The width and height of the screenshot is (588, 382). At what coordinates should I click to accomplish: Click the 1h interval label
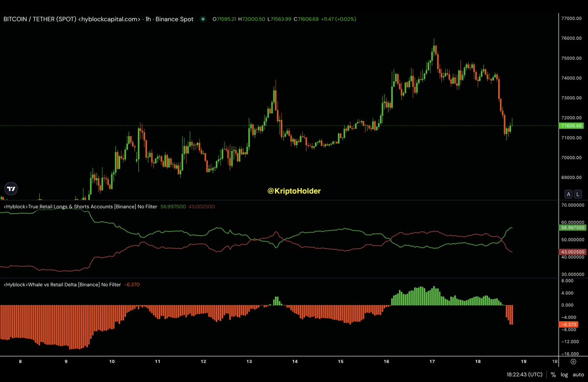(148, 19)
